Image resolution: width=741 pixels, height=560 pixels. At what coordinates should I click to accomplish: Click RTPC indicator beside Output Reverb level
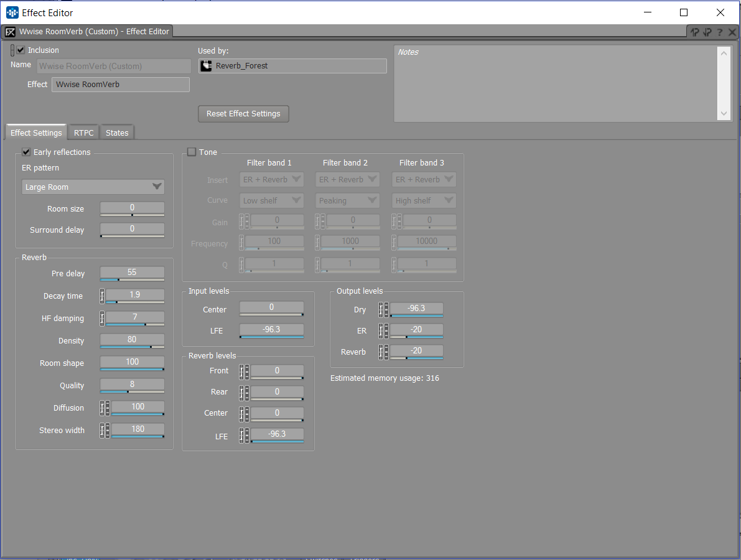[x=381, y=352]
